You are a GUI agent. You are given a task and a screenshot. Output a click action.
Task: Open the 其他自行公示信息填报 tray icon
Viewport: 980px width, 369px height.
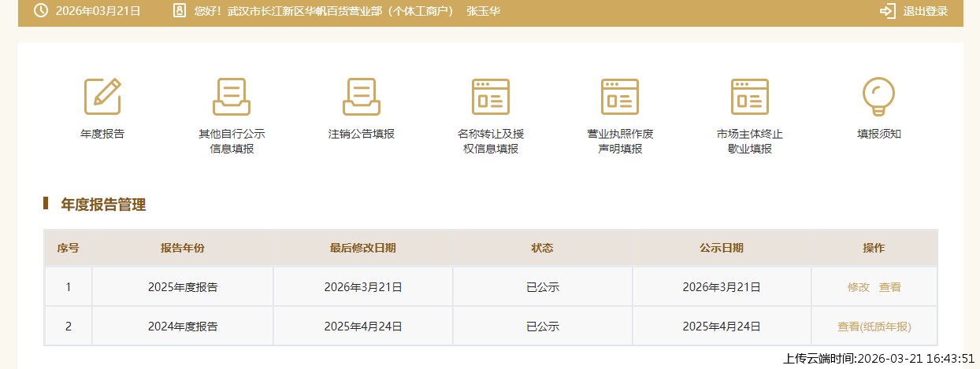(x=232, y=96)
